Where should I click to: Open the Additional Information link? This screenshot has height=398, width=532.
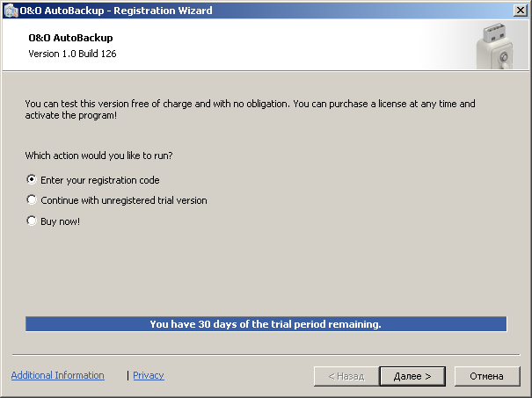click(x=57, y=375)
